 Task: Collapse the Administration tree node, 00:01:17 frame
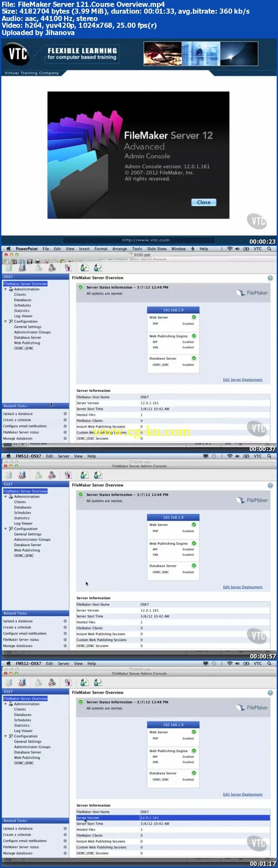click(5, 704)
